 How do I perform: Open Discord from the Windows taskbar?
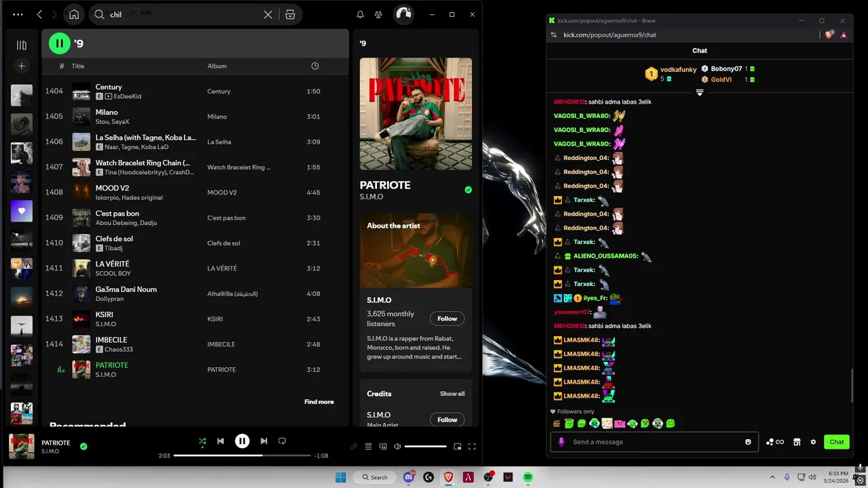point(409,477)
